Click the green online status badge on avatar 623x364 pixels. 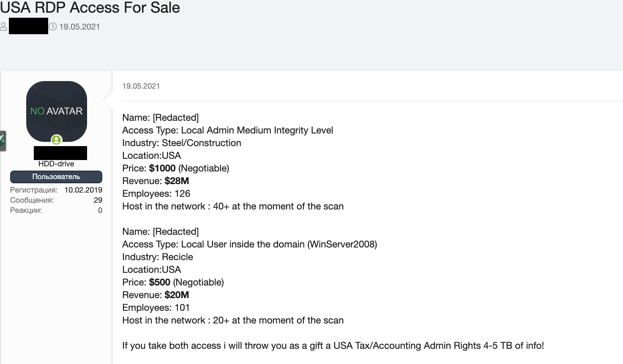[x=56, y=140]
